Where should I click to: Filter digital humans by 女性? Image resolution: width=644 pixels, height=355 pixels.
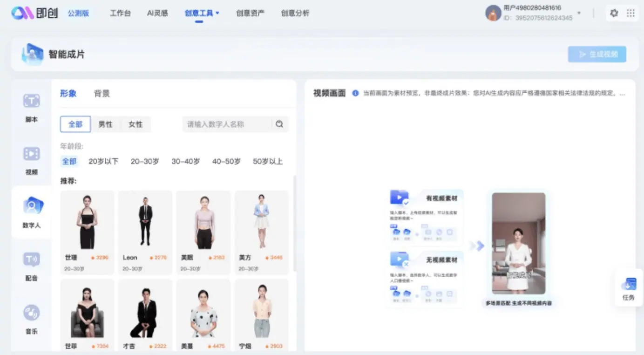point(136,124)
